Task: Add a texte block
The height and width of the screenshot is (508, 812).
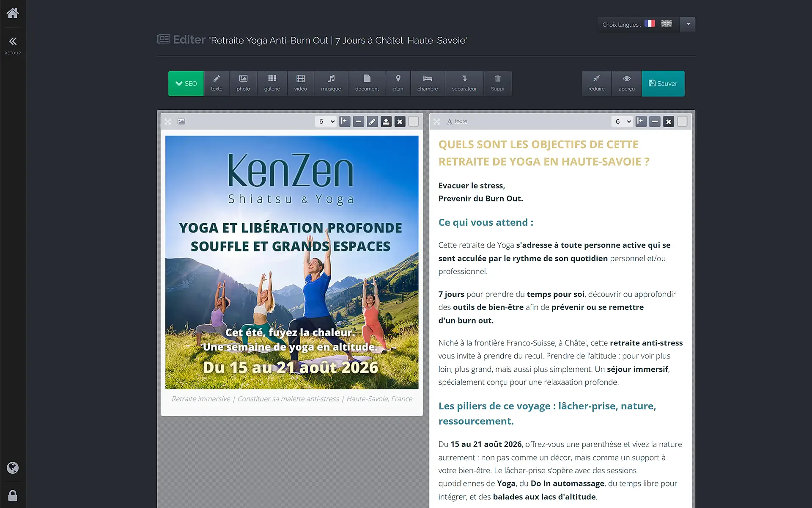Action: tap(217, 83)
